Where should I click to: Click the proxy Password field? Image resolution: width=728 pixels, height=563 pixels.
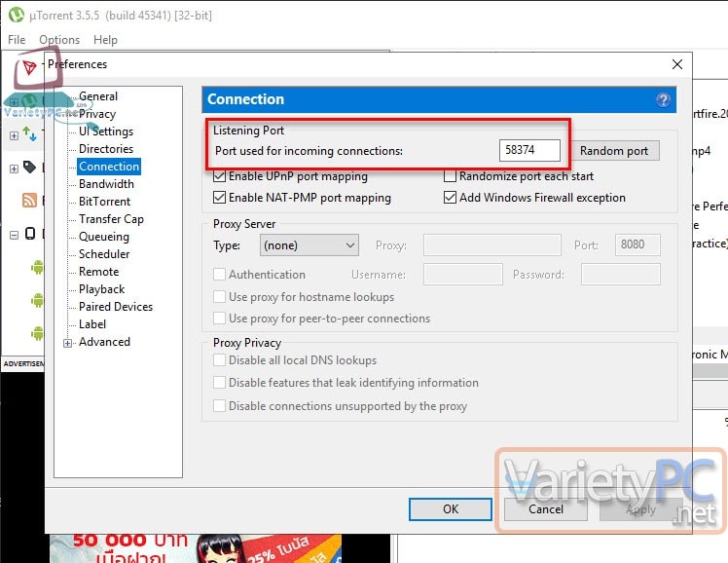(621, 274)
